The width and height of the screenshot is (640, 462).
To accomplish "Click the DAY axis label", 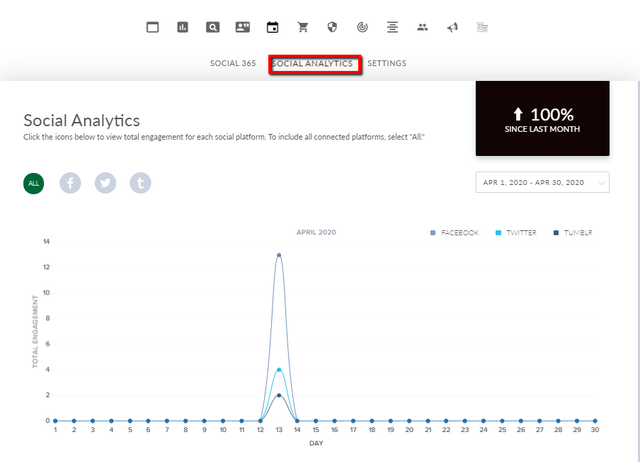I will pos(316,443).
